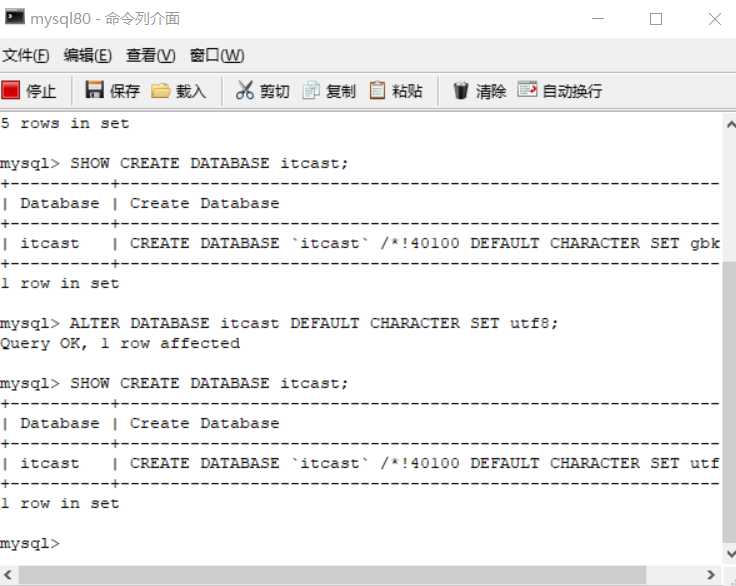Click the row ending with SET utf
The width and height of the screenshot is (736, 586).
pyautogui.click(x=360, y=463)
